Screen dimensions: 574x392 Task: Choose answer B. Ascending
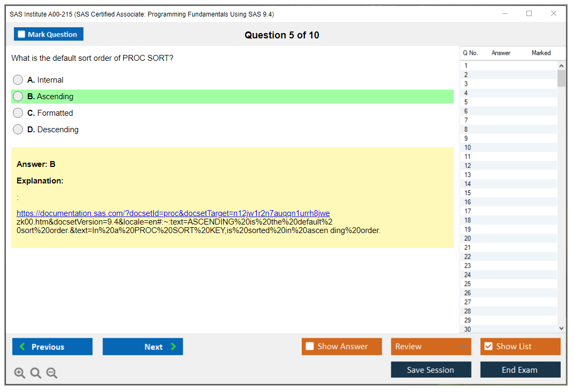click(18, 97)
